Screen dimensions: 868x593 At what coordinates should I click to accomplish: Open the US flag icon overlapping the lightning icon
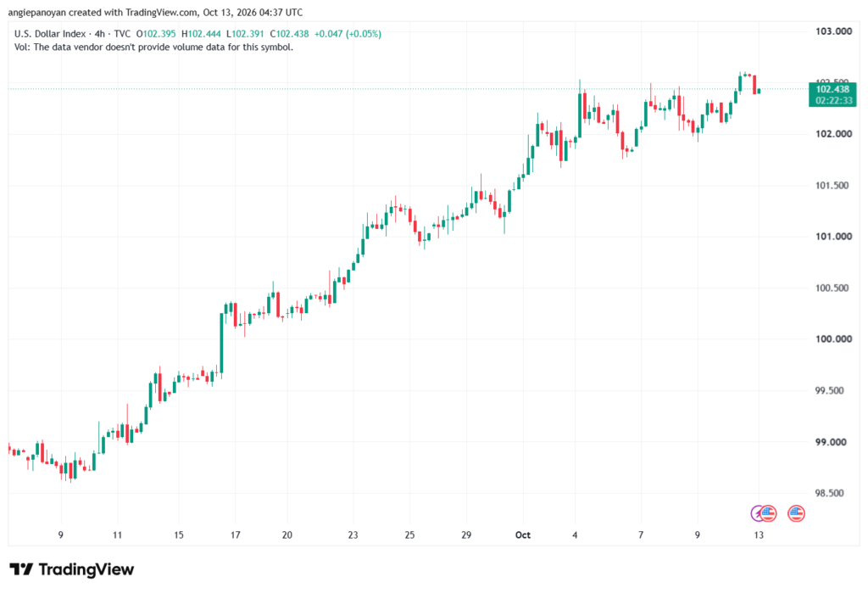point(768,513)
